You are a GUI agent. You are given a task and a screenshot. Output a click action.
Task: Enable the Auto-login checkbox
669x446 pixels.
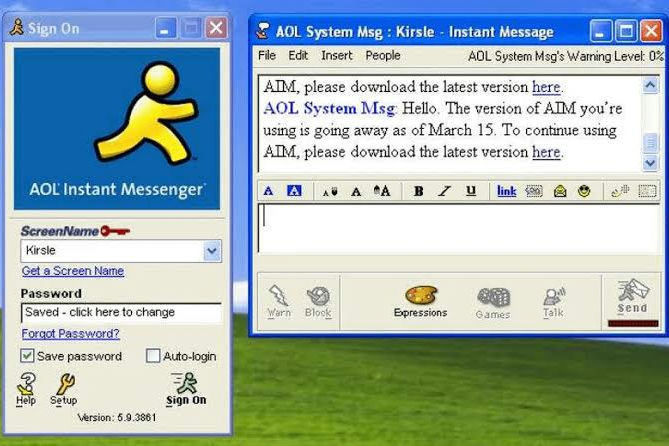pos(153,356)
